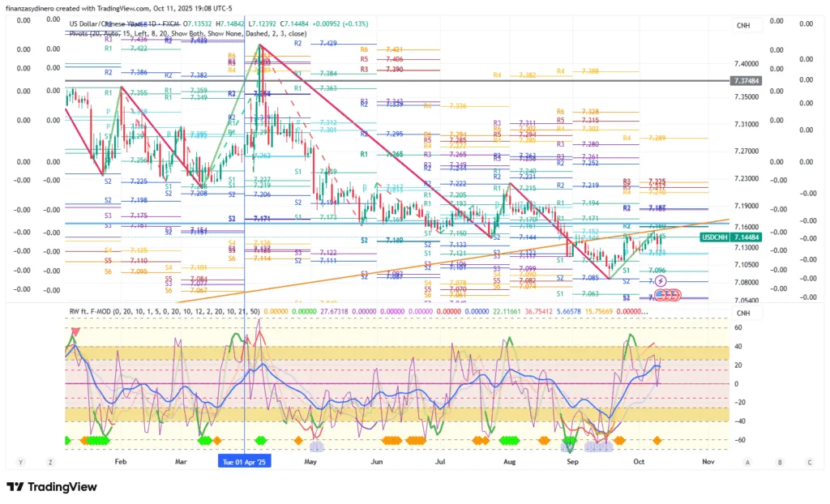
Task: Click the purple lightning bolt event icon
Action: (x=661, y=281)
